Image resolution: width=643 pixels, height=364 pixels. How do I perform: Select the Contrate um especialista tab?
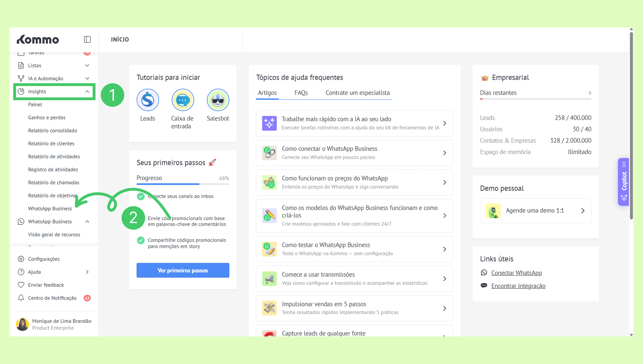pyautogui.click(x=357, y=93)
